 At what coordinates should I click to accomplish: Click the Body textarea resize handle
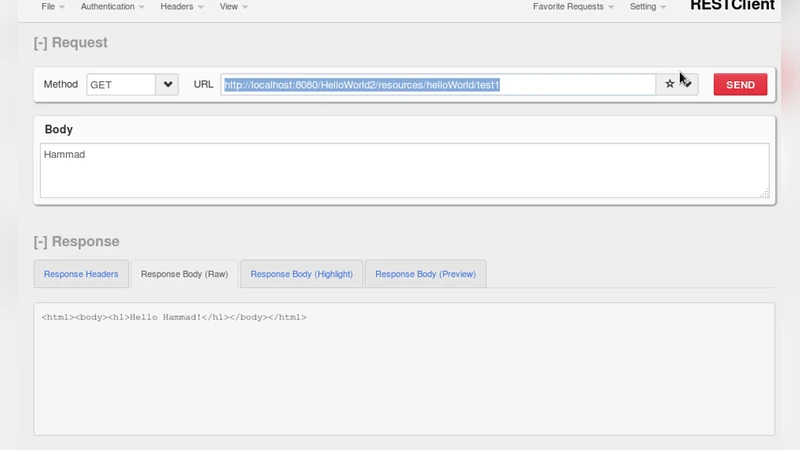[765, 193]
